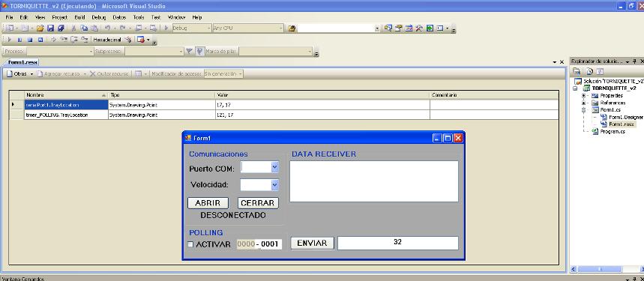This screenshot has width=644, height=281.
Task: Click the Tipo column header
Action: click(x=161, y=95)
